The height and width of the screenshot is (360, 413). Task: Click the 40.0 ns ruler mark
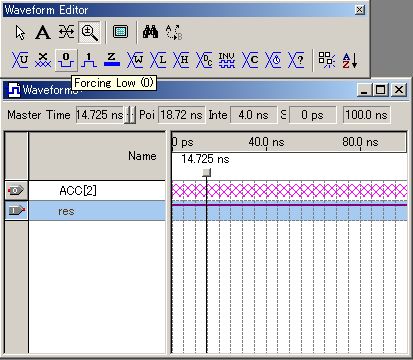click(x=266, y=142)
